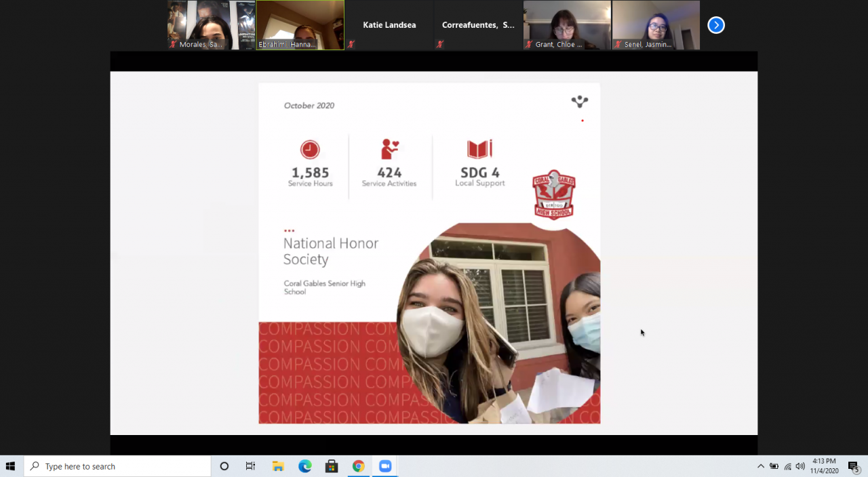Screen dimensions: 868x477
Task: Click the volume speaker tray icon
Action: pyautogui.click(x=800, y=466)
